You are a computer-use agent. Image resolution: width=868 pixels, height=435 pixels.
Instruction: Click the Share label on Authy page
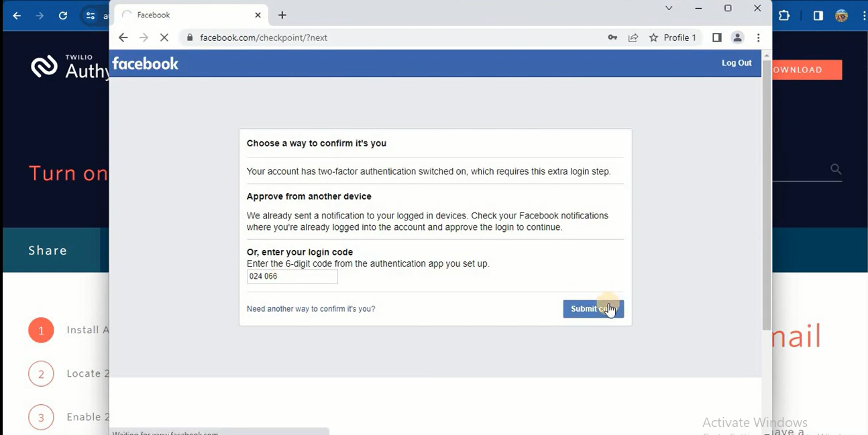pyautogui.click(x=48, y=250)
